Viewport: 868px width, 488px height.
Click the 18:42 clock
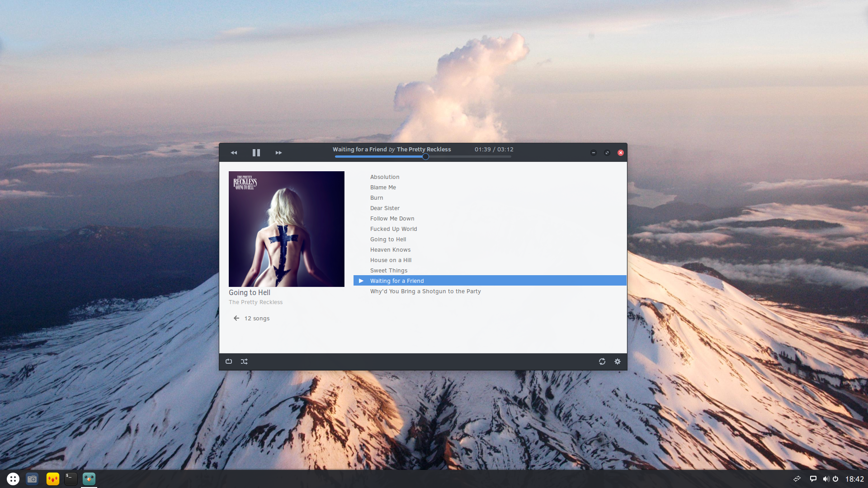pyautogui.click(x=854, y=479)
